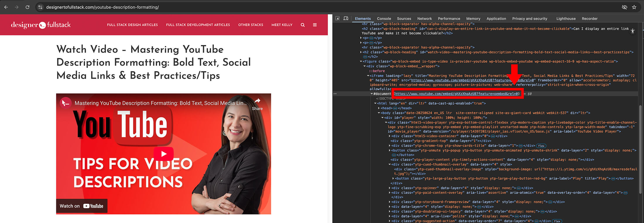Reload the page with the refresh icon
The image size is (644, 223).
(x=27, y=7)
